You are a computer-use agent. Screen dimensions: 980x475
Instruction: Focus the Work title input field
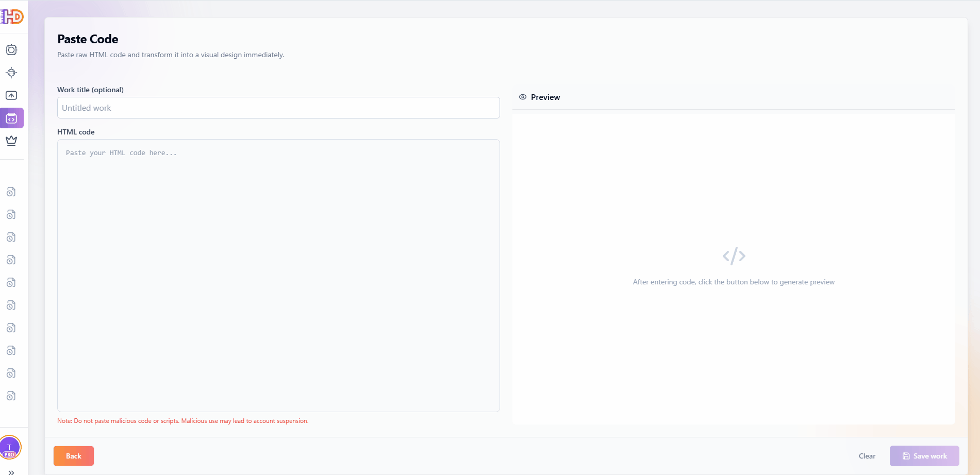point(278,108)
